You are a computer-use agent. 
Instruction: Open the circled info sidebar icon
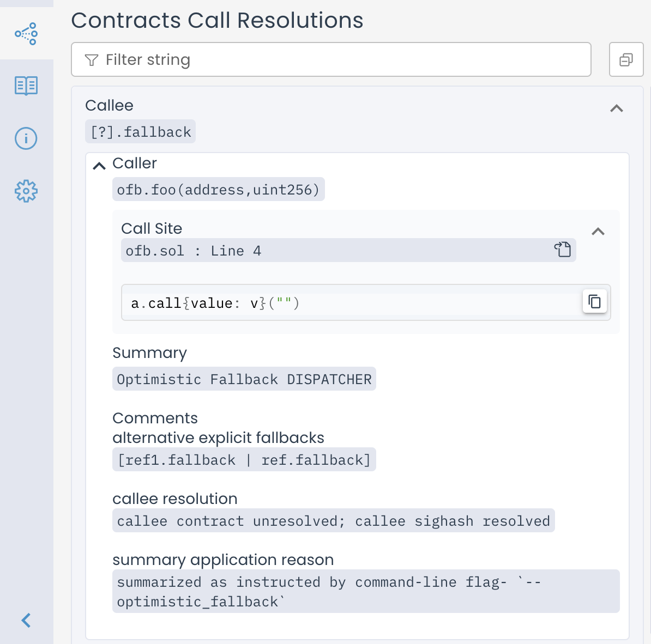pyautogui.click(x=26, y=138)
